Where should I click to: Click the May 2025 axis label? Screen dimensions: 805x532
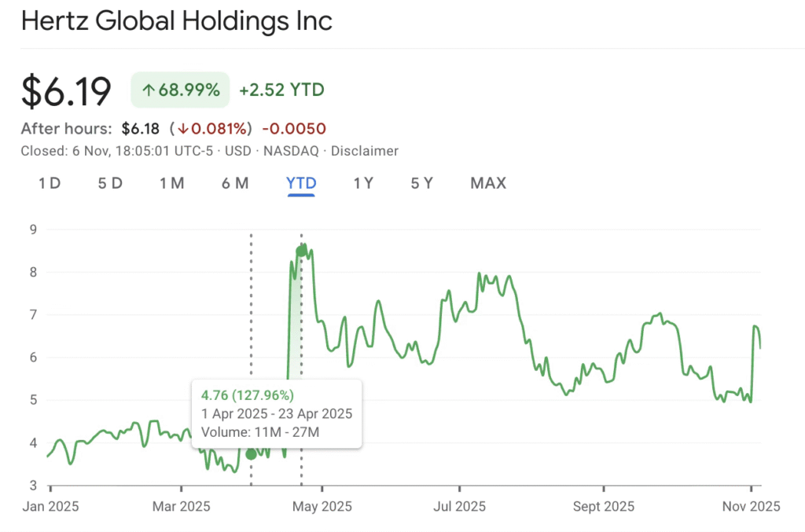pos(321,507)
